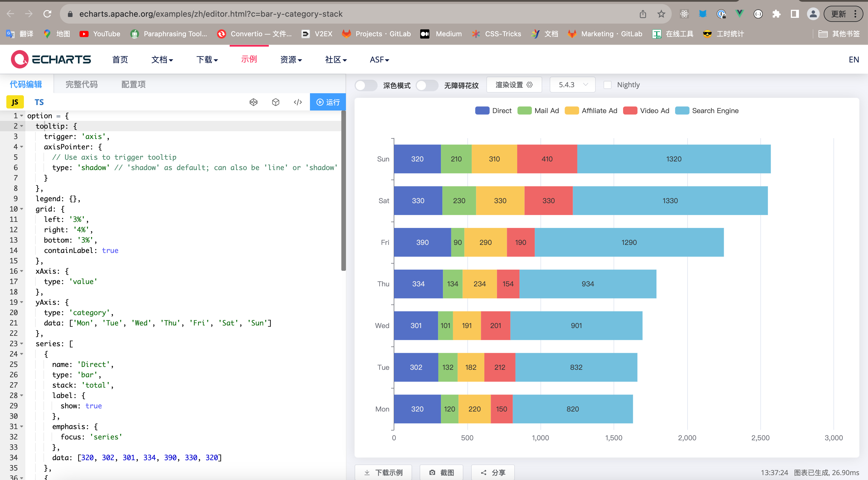The width and height of the screenshot is (868, 480).
Task: Click the 下载示例 download button
Action: (383, 472)
